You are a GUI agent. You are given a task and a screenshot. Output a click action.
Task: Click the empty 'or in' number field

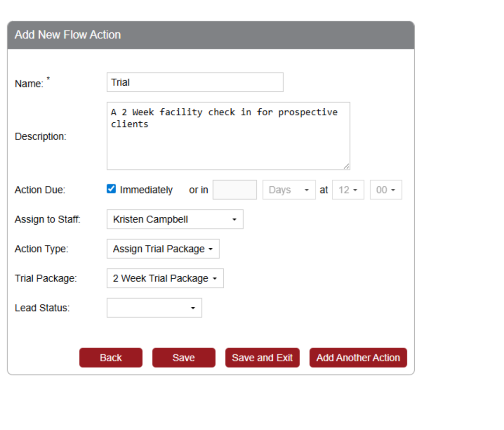pyautogui.click(x=234, y=190)
